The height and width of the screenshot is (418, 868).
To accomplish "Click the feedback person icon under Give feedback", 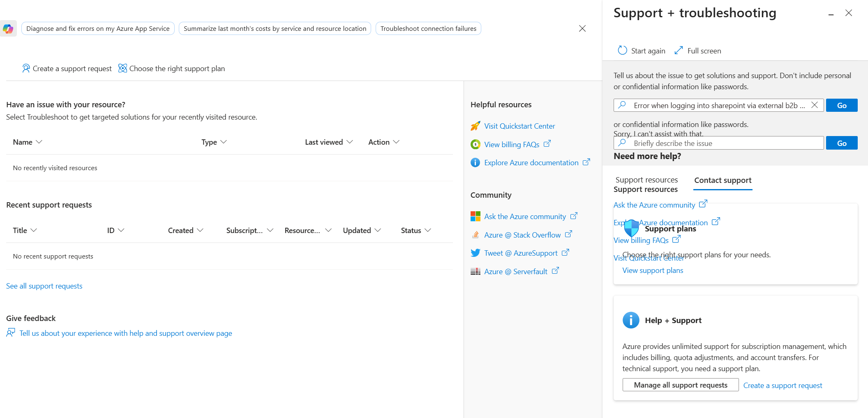I will click(x=11, y=333).
